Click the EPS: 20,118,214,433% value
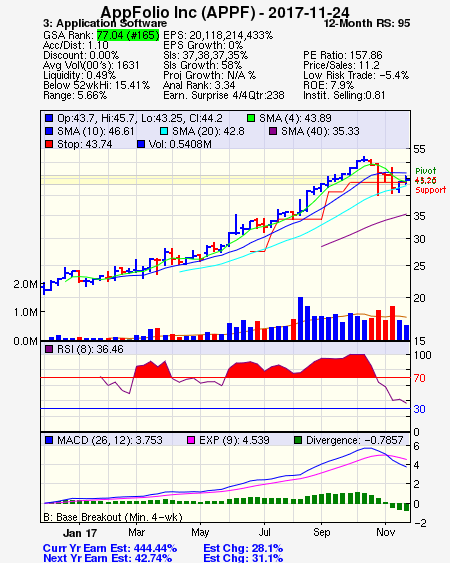 pyautogui.click(x=218, y=35)
